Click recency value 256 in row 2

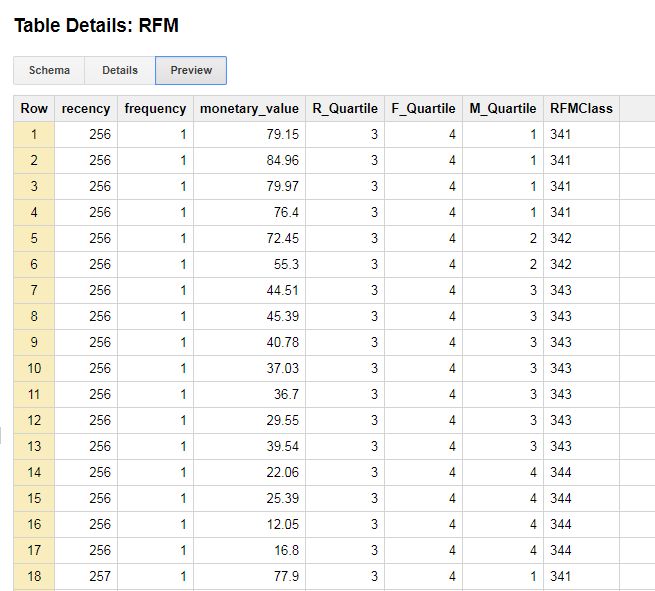click(x=100, y=160)
